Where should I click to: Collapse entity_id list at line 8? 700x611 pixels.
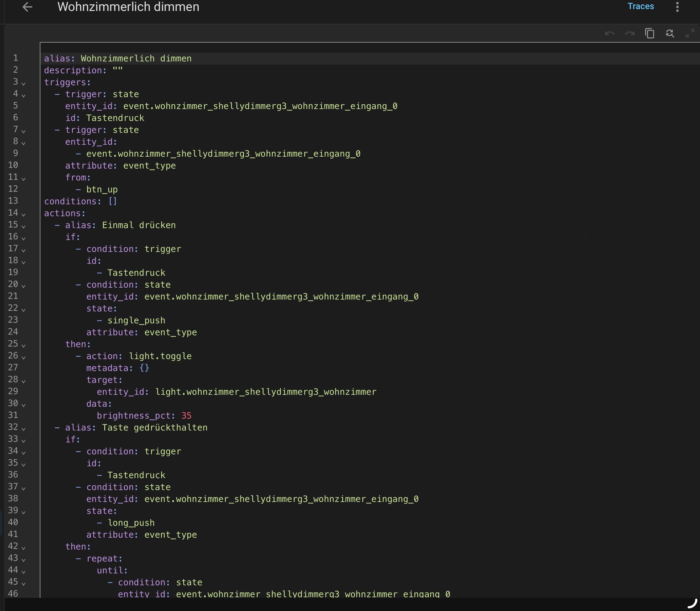click(23, 143)
